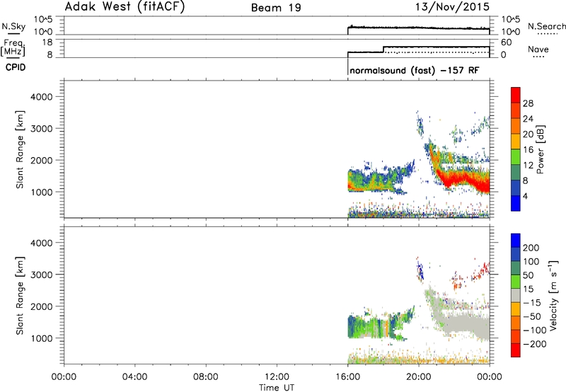The height and width of the screenshot is (392, 566).
Task: Click the '04:00' time axis tick
Action: (134, 377)
